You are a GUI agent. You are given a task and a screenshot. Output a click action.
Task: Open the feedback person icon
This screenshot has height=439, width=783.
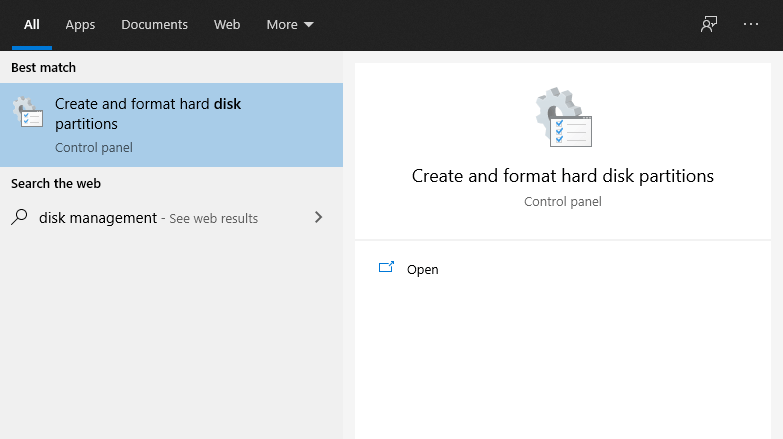pos(709,24)
